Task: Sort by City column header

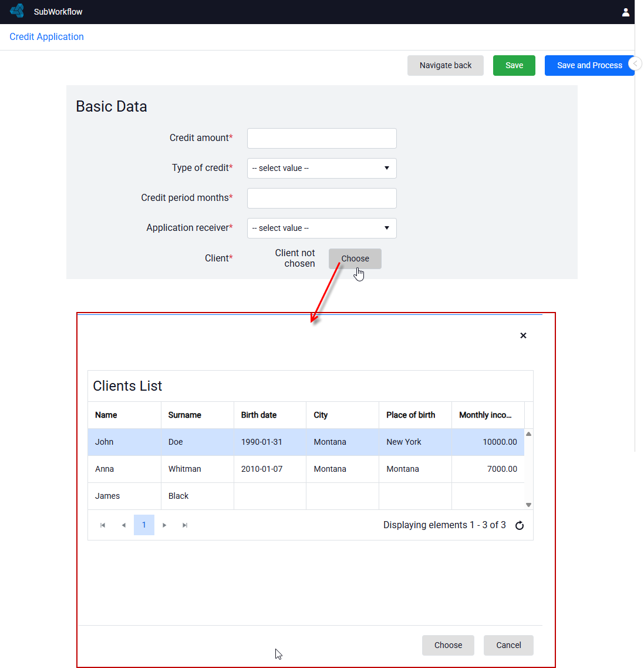Action: (343, 415)
